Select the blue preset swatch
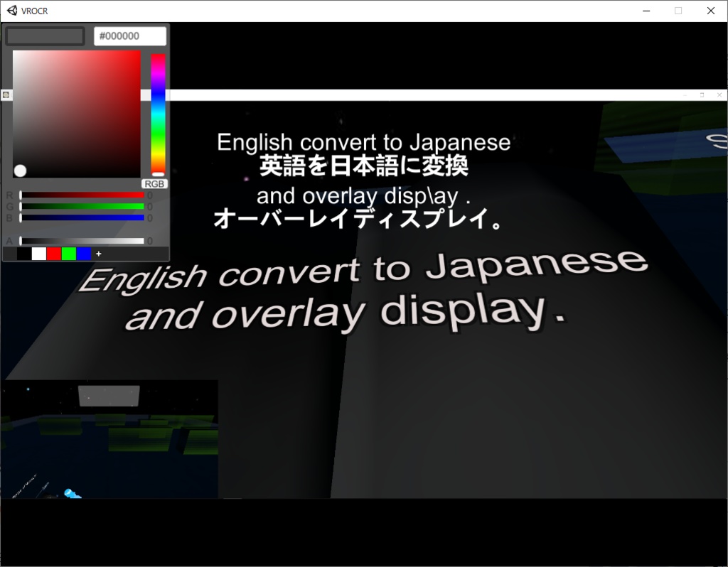The height and width of the screenshot is (567, 728). [84, 254]
